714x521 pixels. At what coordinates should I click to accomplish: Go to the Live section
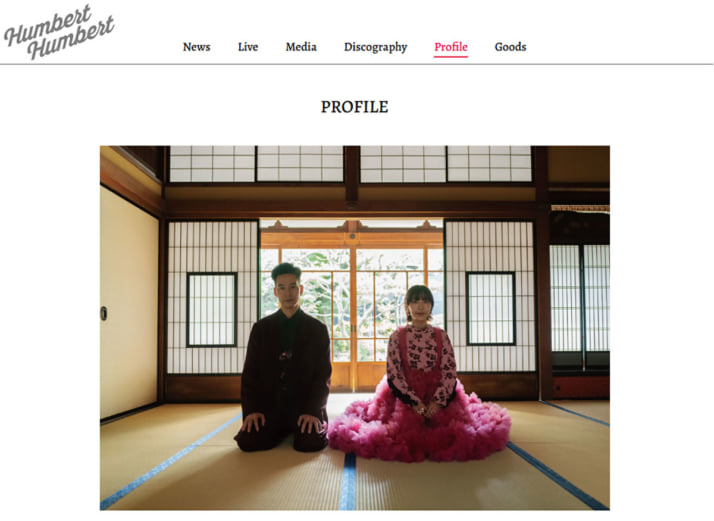[248, 47]
